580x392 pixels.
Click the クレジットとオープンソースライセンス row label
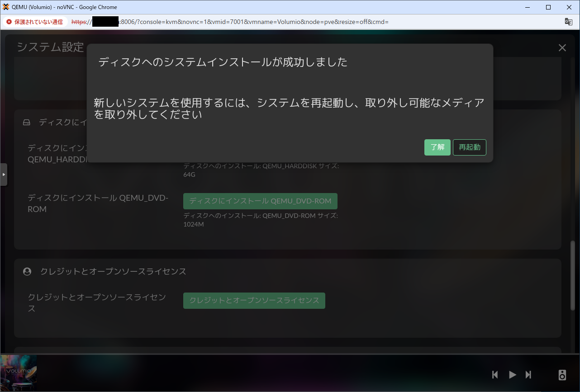point(97,303)
